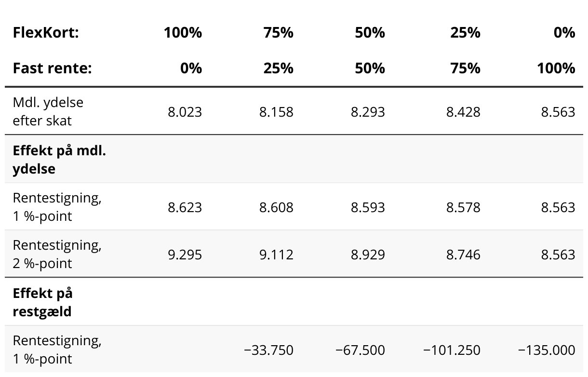588x377 pixels.
Task: Click the Effekt på mdl. ydelse section heading
Action: pyautogui.click(x=59, y=160)
